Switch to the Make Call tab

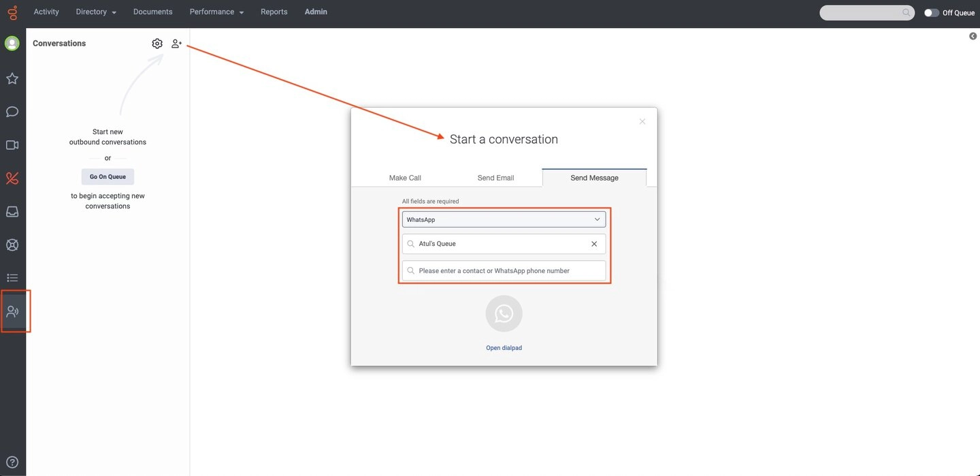[405, 178]
